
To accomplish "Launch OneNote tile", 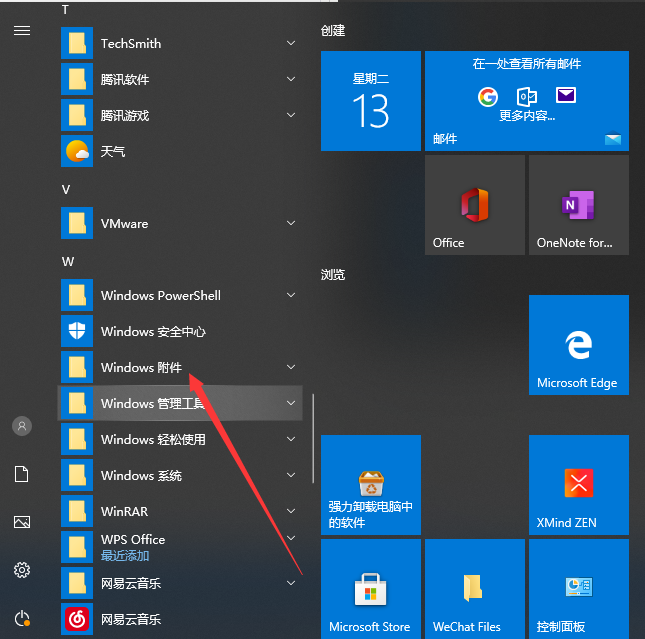I will [x=578, y=205].
